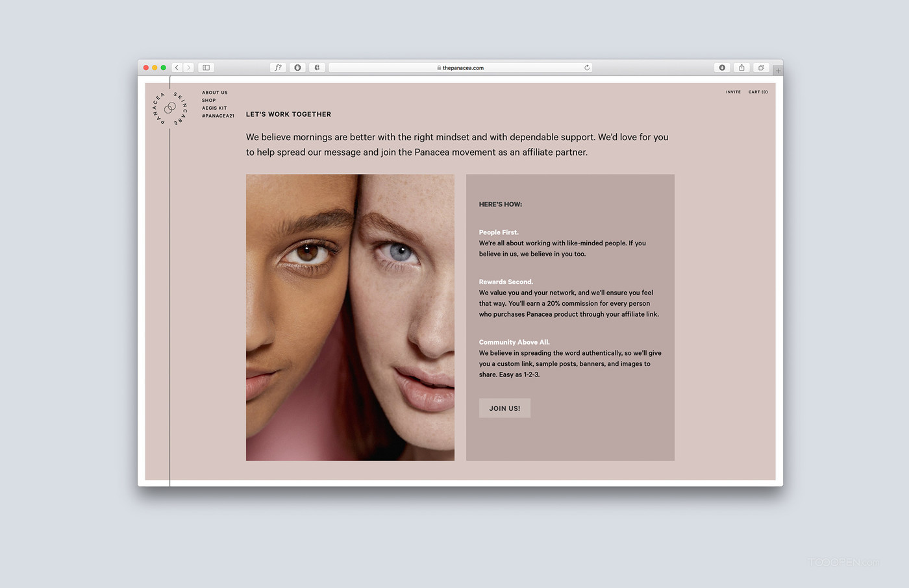Go forward with Safari's forward arrow

[x=189, y=67]
